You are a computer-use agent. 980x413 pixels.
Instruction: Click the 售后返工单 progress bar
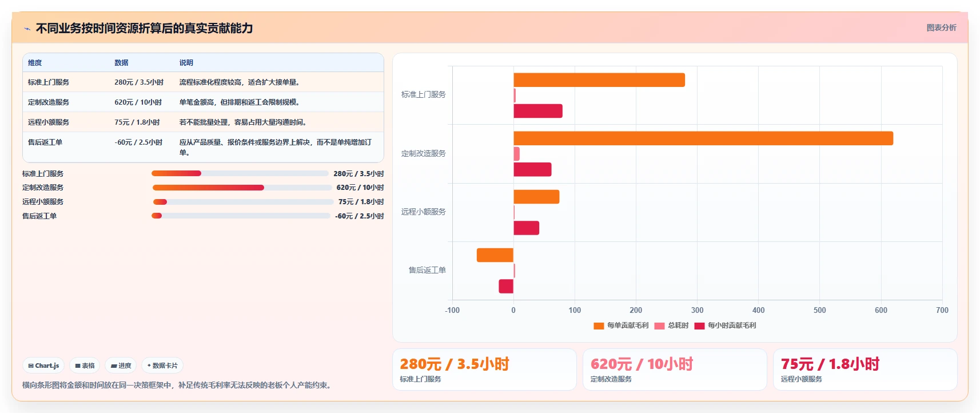click(x=241, y=216)
